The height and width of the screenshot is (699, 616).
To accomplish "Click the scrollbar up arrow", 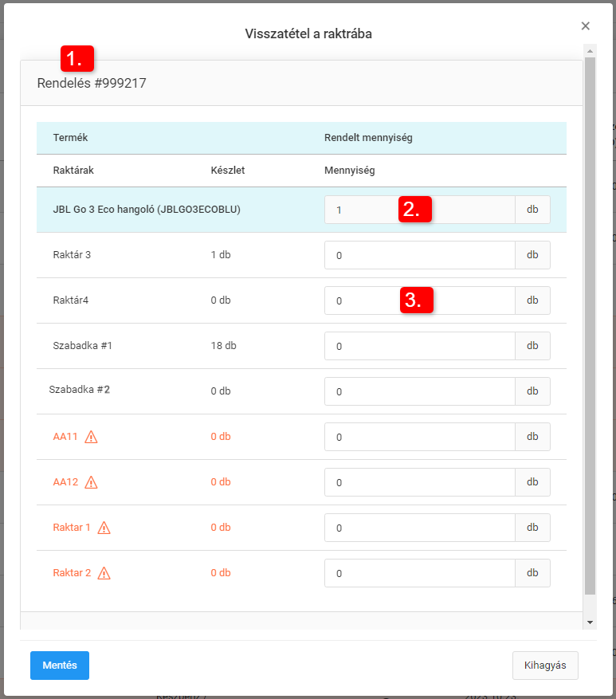I will [x=590, y=51].
